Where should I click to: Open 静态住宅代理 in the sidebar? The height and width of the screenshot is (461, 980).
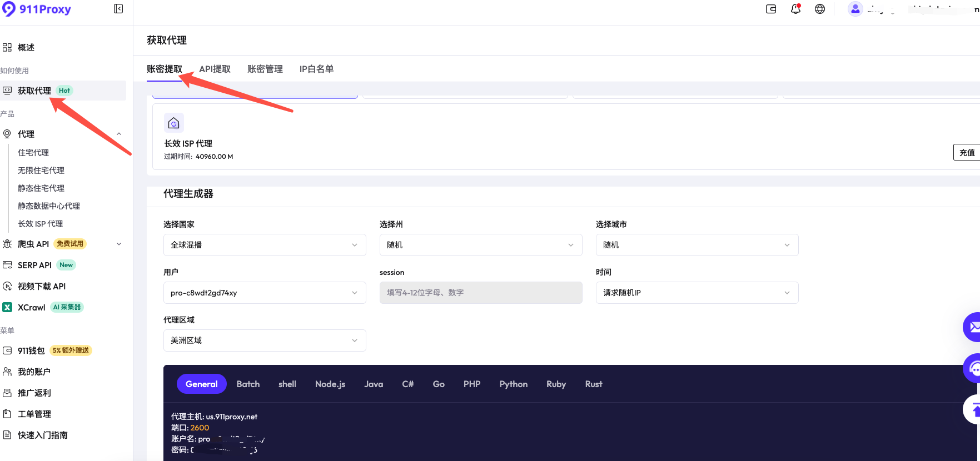tap(41, 188)
